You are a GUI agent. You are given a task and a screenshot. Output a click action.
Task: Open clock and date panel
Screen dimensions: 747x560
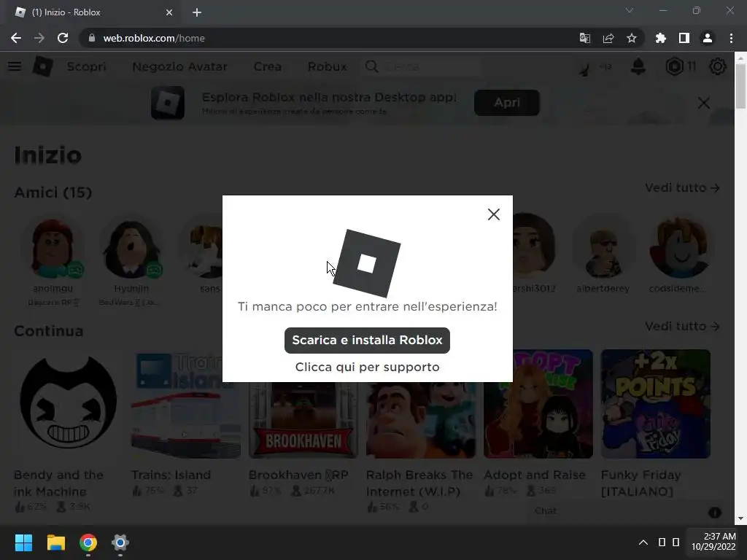713,542
